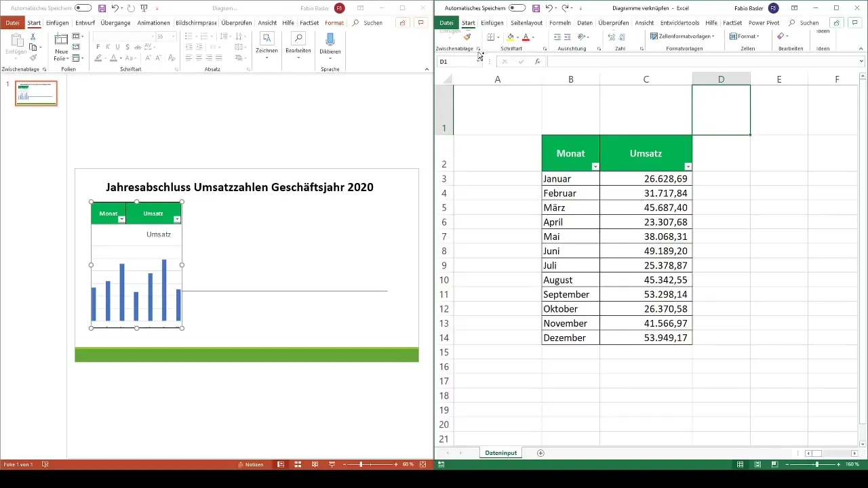Fit slide to window in PowerPoint
The width and height of the screenshot is (868, 488).
click(x=423, y=464)
